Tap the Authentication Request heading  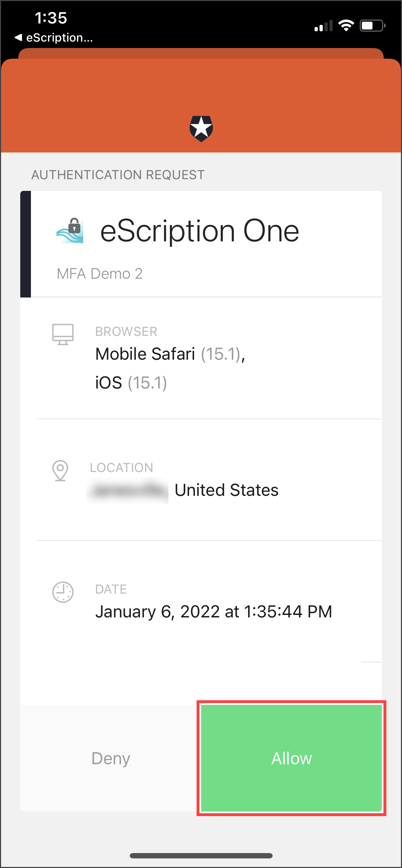118,175
